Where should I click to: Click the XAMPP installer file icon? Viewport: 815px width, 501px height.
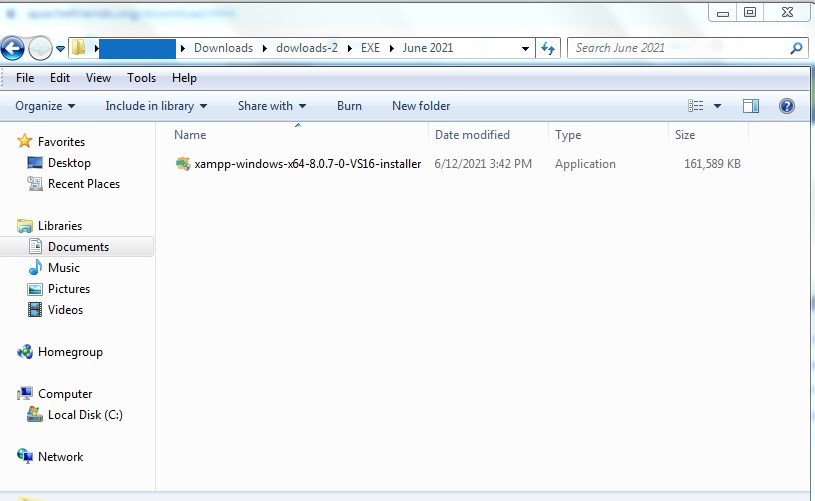tap(182, 164)
